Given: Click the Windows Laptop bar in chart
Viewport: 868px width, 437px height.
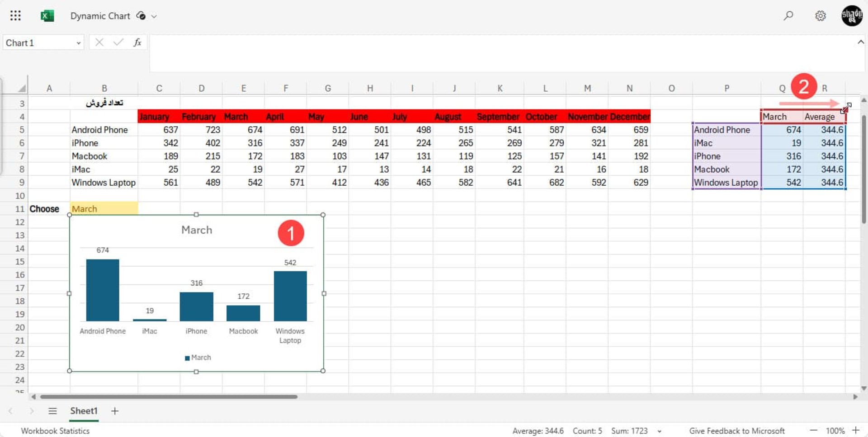Looking at the screenshot, I should [x=290, y=296].
